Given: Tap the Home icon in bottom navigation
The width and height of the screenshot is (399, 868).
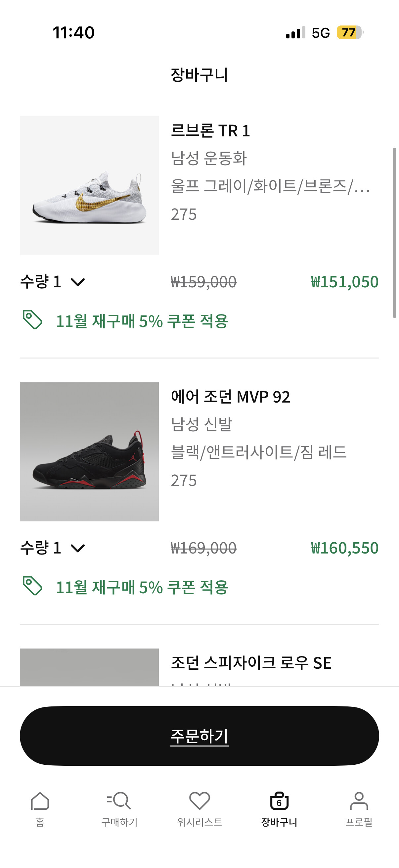Looking at the screenshot, I should coord(40,800).
